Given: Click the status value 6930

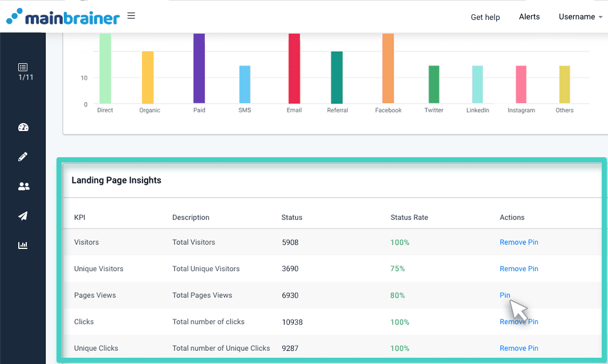Looking at the screenshot, I should tap(290, 296).
